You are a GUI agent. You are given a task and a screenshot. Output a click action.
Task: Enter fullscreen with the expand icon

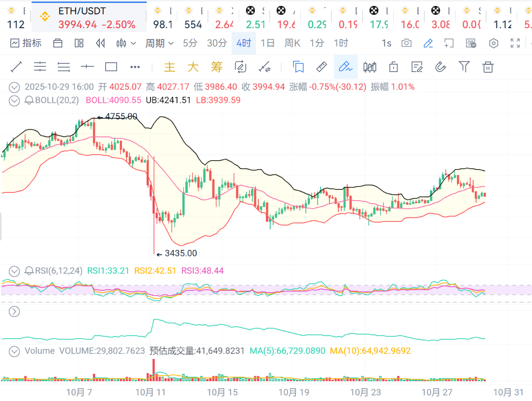pos(515,44)
